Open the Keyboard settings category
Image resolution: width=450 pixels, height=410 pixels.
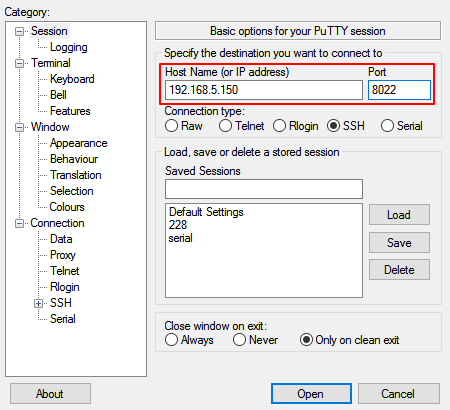pyautogui.click(x=72, y=79)
